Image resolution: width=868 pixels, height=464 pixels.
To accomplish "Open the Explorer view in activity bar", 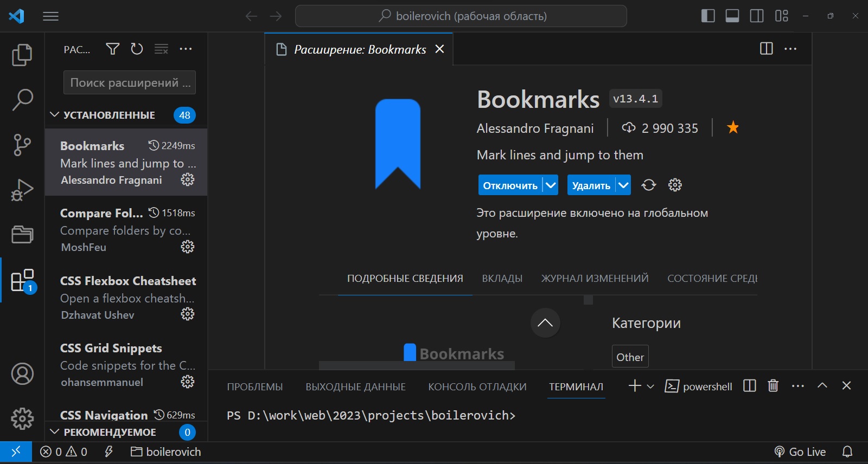I will click(22, 55).
